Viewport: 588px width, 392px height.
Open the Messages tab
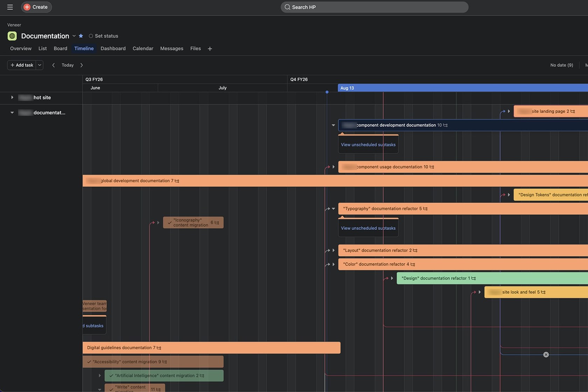[171, 48]
